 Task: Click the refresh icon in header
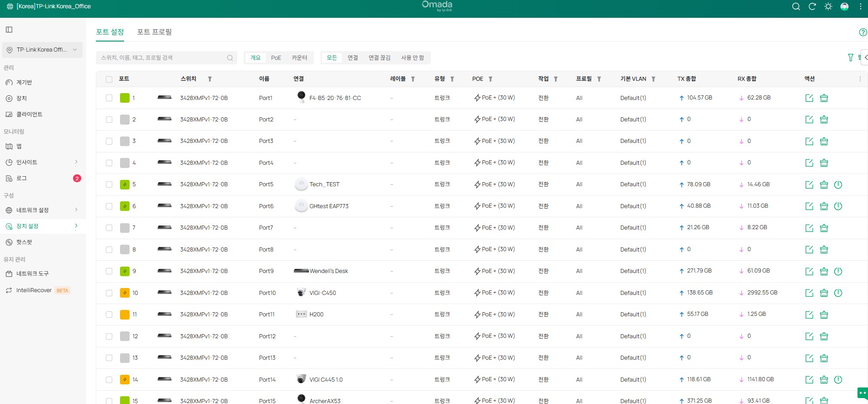812,6
